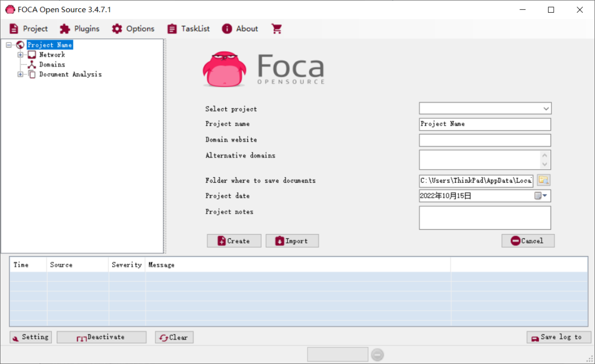Open the Options menu

tap(133, 29)
